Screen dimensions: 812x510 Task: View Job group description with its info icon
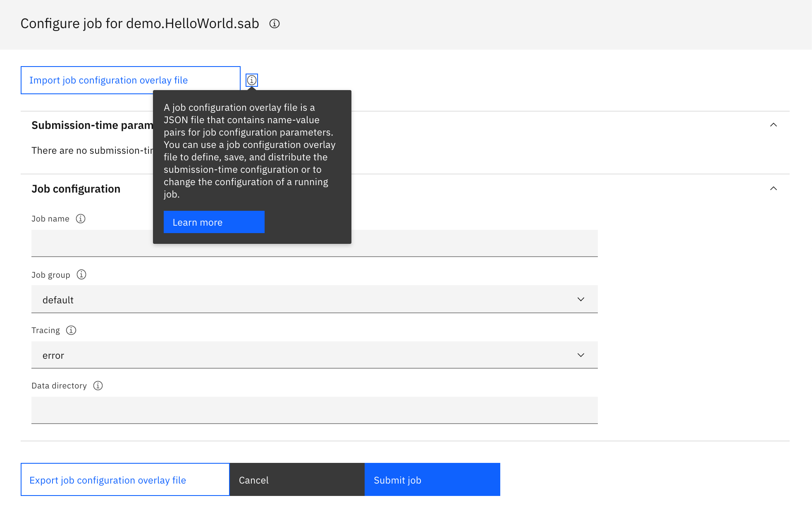pyautogui.click(x=81, y=274)
